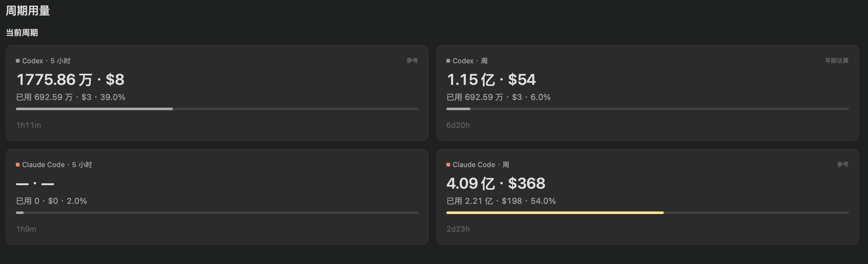
Task: Click the gray Codex 5 小时 indicator square
Action: pyautogui.click(x=17, y=61)
